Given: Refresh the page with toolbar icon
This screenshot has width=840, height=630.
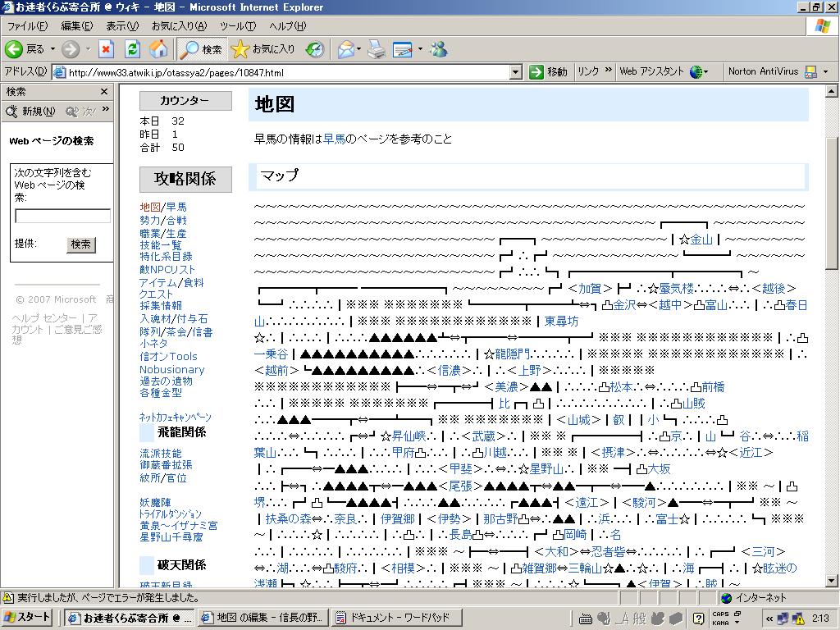Looking at the screenshot, I should [x=132, y=49].
